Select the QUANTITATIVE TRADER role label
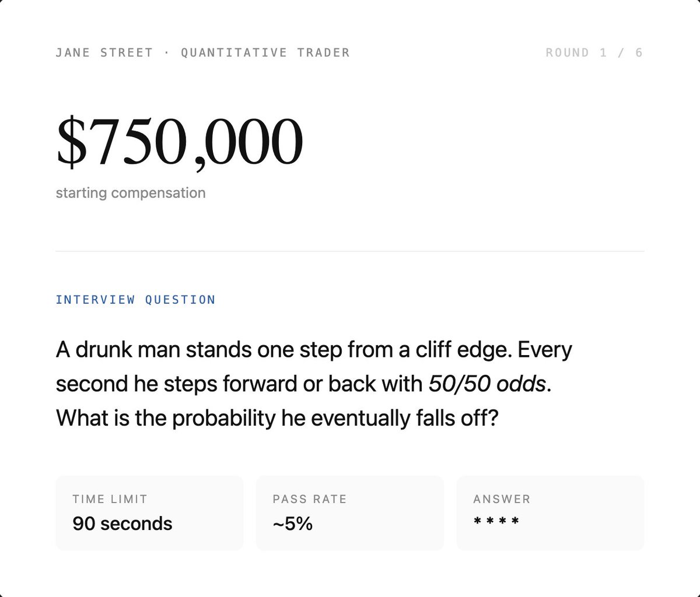 (x=265, y=52)
